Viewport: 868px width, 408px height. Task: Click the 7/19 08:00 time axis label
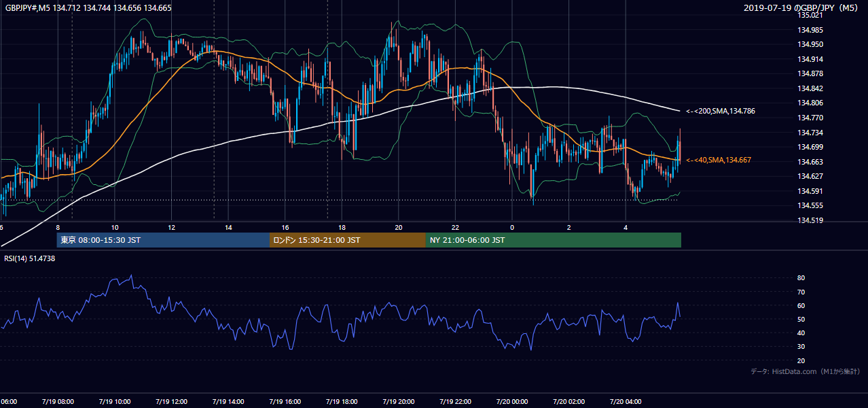[x=58, y=402]
